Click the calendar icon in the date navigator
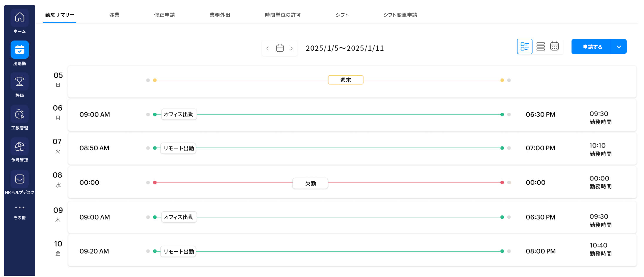 click(279, 48)
